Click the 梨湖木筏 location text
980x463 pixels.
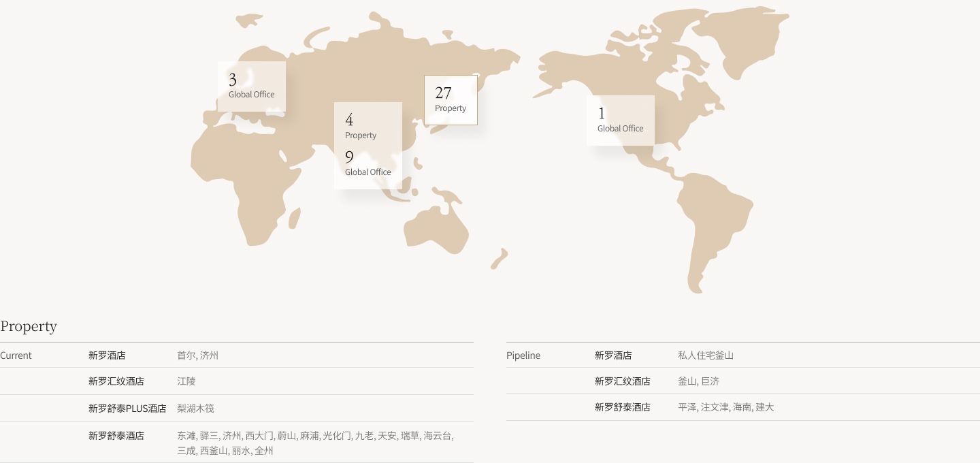click(195, 409)
